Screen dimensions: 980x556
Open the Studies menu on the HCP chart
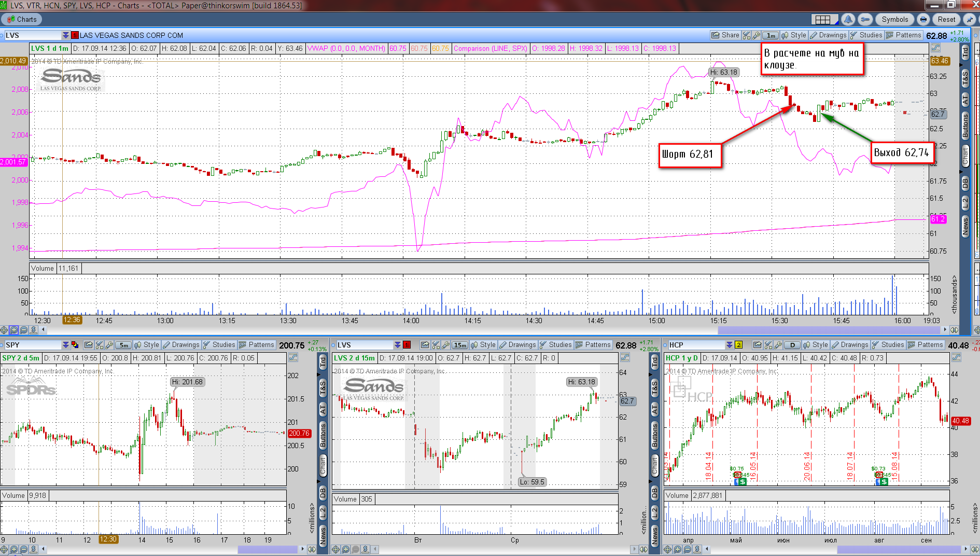point(888,345)
